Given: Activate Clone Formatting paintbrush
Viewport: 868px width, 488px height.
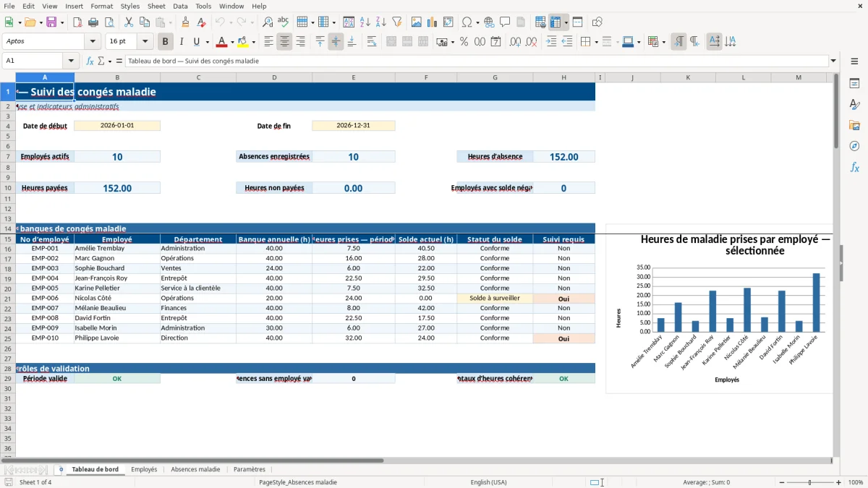Looking at the screenshot, I should 185,22.
